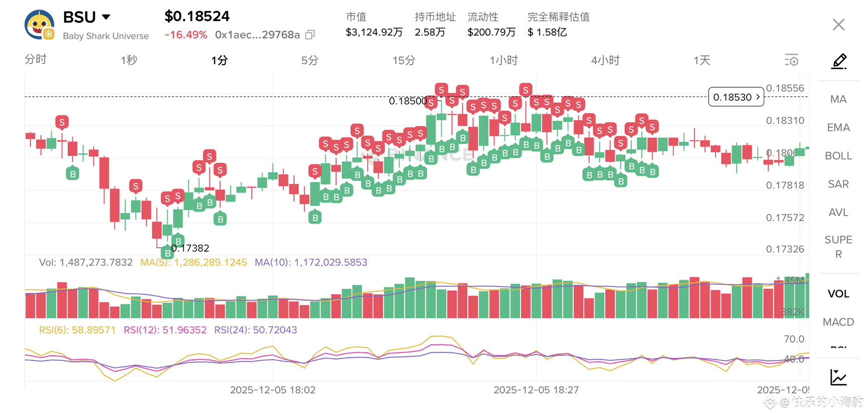This screenshot has height=415, width=868.
Task: Select the SAR indicator button
Action: [838, 184]
